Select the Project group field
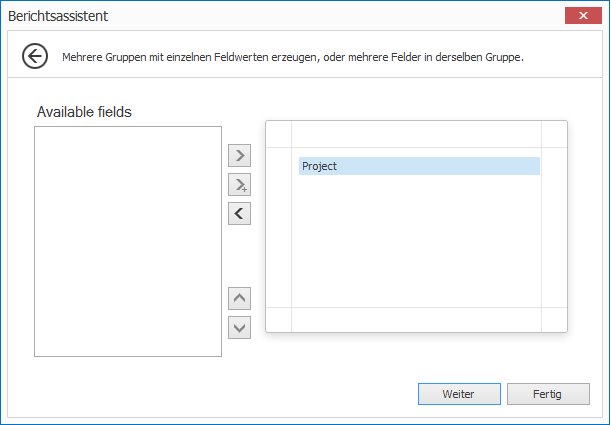The height and width of the screenshot is (425, 611). [x=418, y=166]
